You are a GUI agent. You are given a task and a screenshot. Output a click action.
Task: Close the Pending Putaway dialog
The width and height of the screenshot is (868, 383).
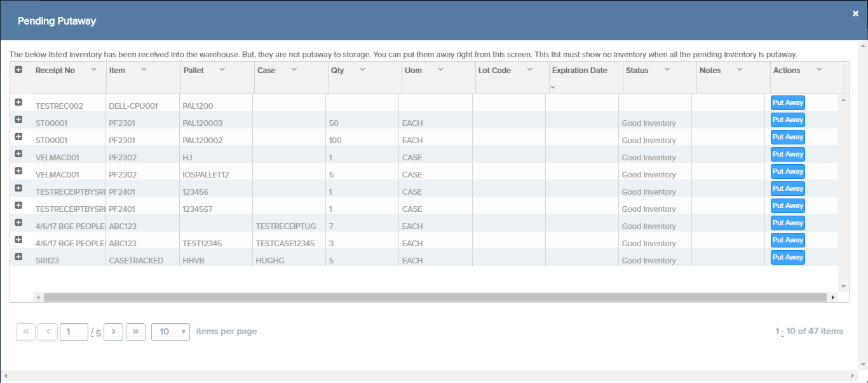pyautogui.click(x=855, y=13)
